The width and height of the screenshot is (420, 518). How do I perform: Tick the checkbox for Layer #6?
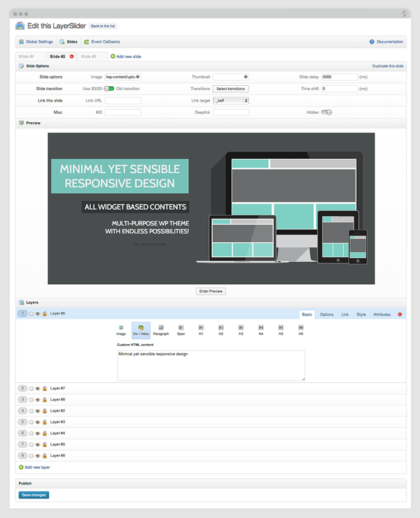[31, 314]
